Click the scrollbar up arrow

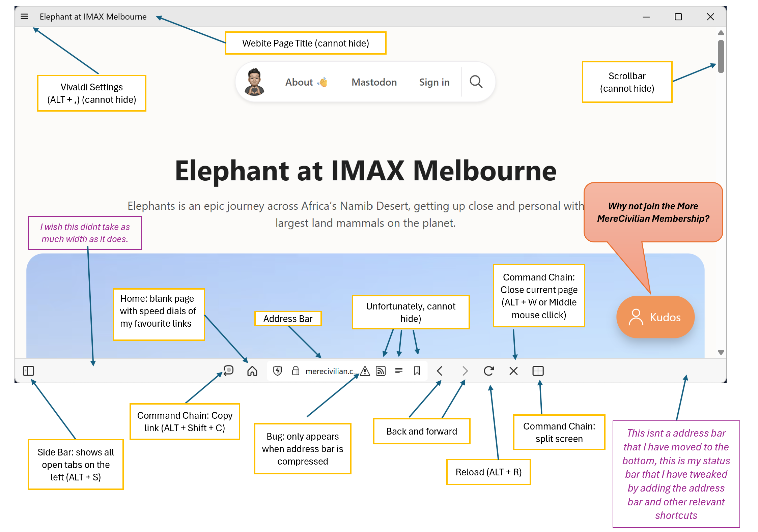click(x=721, y=33)
